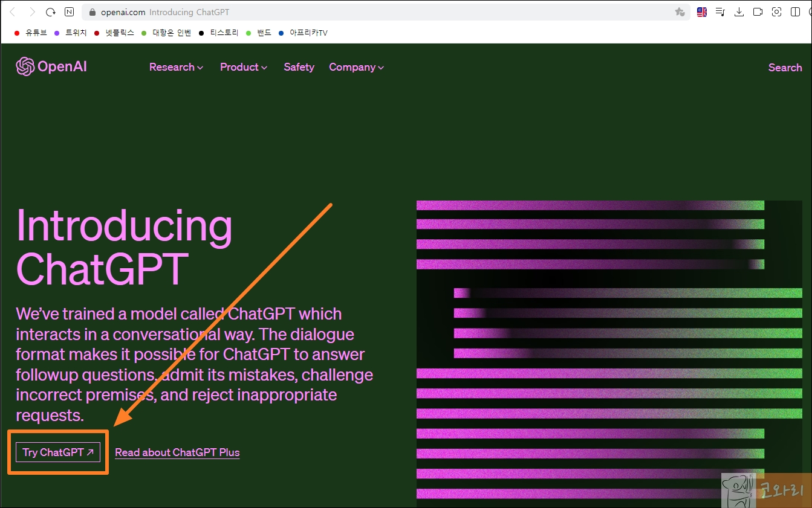The height and width of the screenshot is (508, 812).
Task: Reload the page with the refresh icon
Action: coord(51,12)
